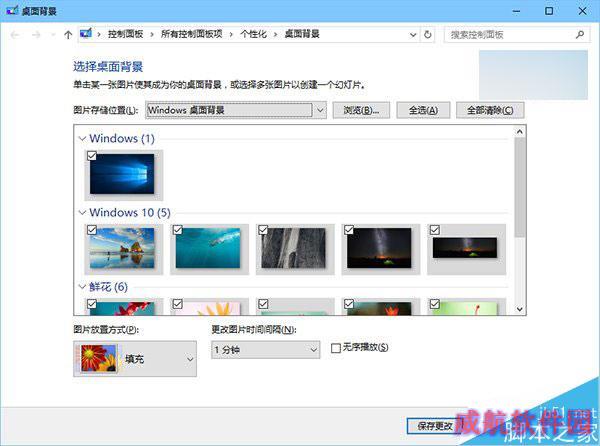Uncheck the beach rocks wallpaper checkbox
Viewport: 600px width, 446px height.
click(x=92, y=230)
